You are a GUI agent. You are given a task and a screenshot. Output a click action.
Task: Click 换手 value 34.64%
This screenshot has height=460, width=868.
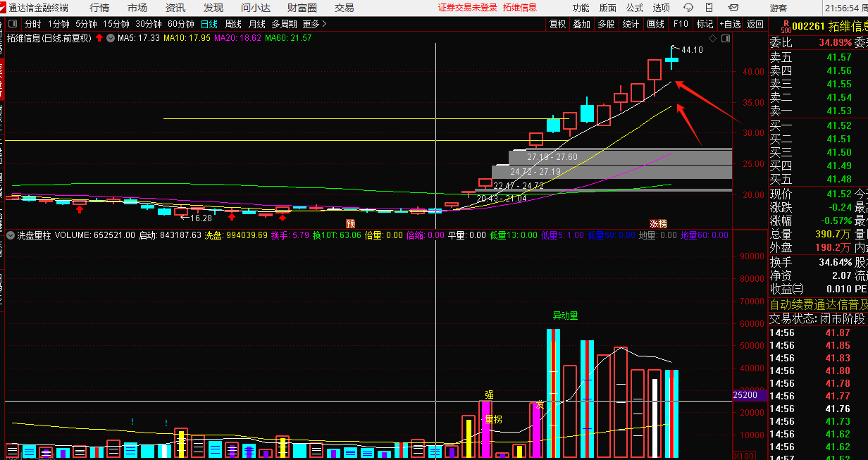point(835,262)
